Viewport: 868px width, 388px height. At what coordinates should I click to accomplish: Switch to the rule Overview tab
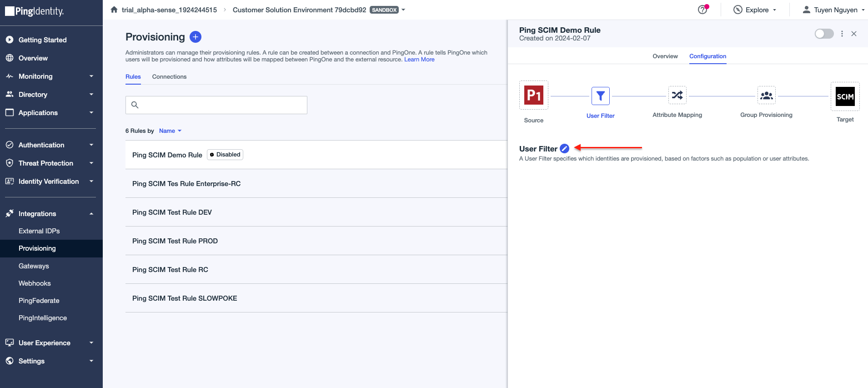pos(665,56)
